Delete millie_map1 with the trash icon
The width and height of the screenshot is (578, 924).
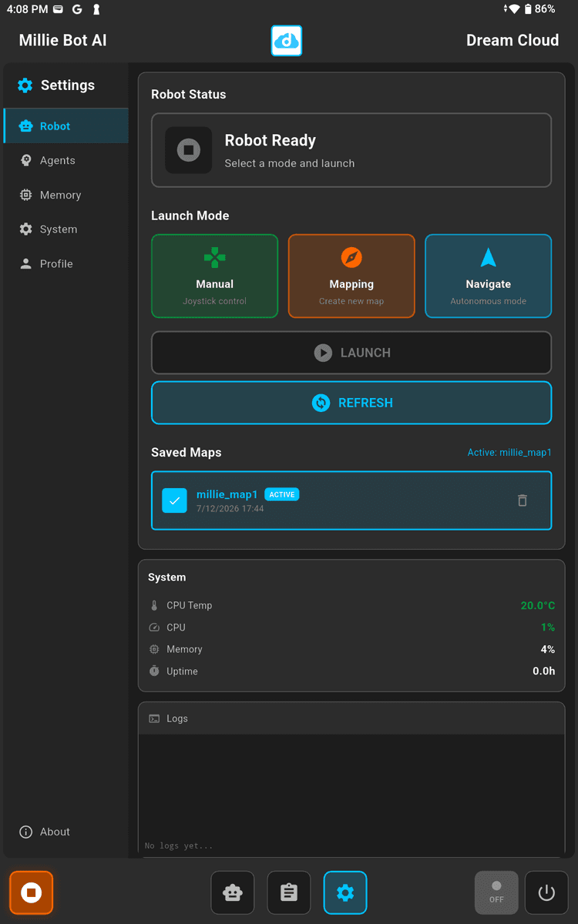coord(523,500)
